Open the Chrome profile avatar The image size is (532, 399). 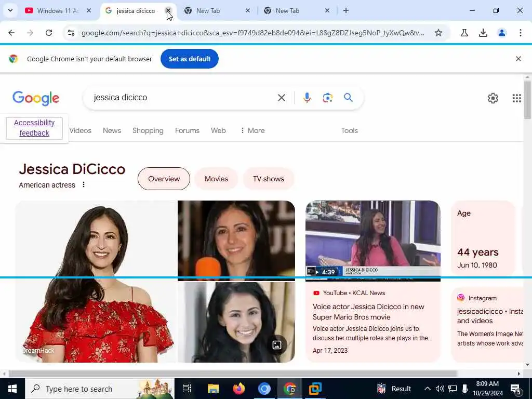[x=501, y=33]
